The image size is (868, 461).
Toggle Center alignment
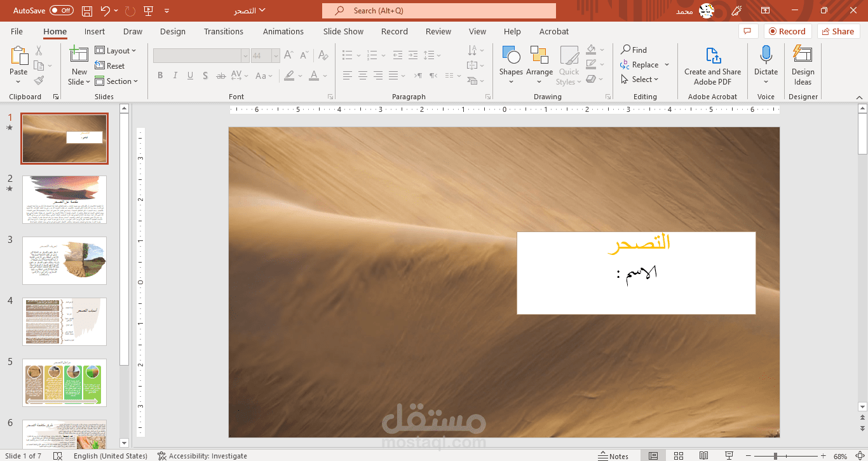point(362,76)
